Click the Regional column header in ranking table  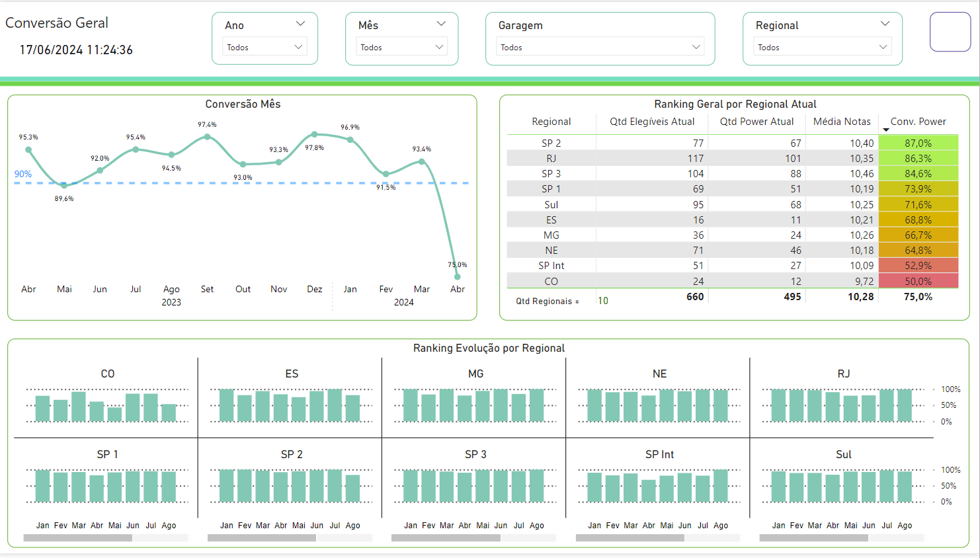coord(551,122)
